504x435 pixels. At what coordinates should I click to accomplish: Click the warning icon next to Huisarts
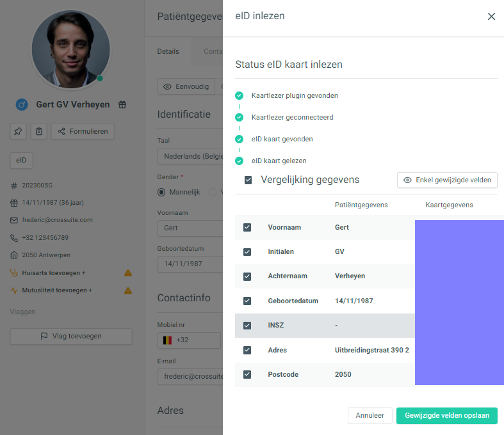click(x=128, y=273)
